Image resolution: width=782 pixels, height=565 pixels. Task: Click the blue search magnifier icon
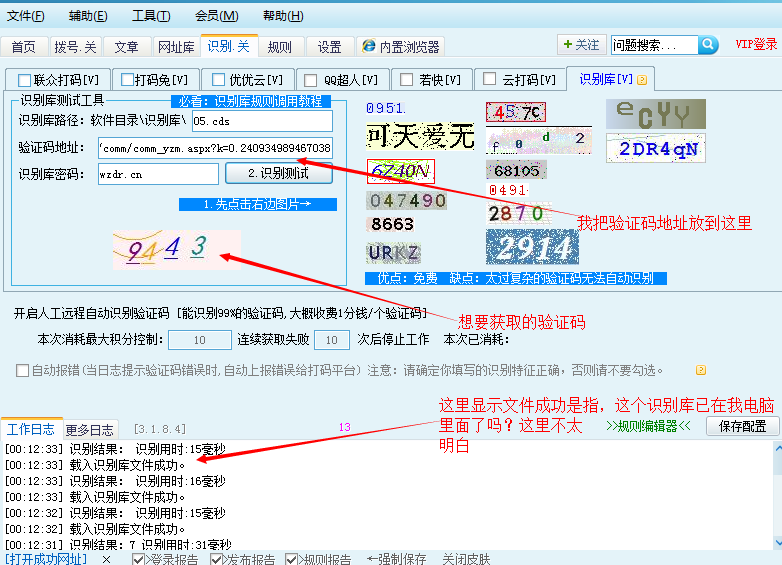tap(708, 45)
